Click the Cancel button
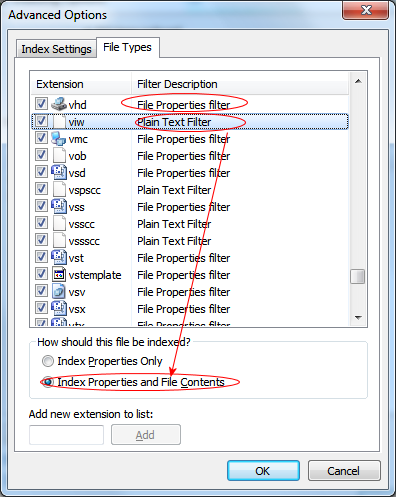Viewport: 396px width, 497px height. (x=344, y=471)
